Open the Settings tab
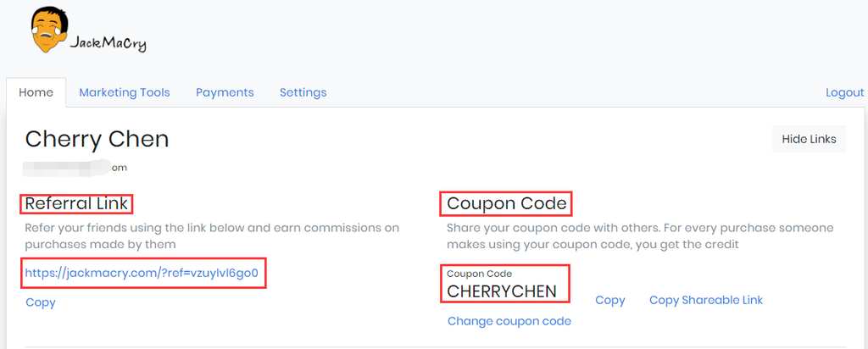The height and width of the screenshot is (349, 868). click(x=303, y=92)
